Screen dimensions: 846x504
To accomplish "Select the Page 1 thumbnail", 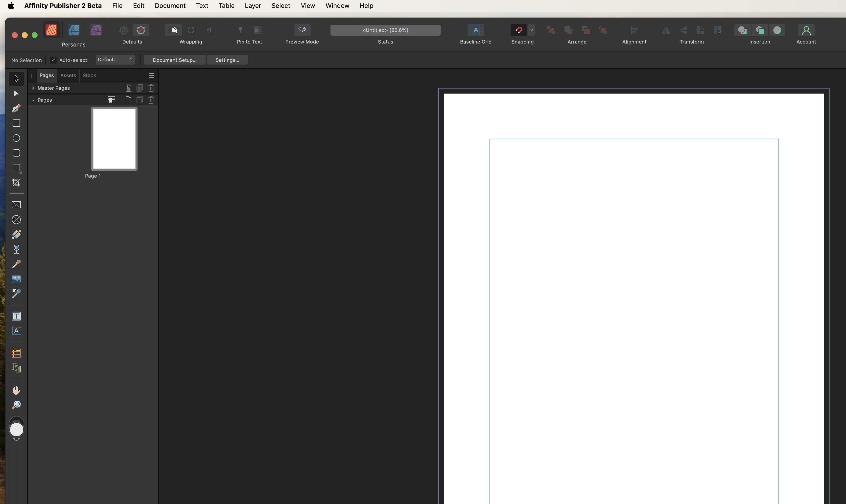I will 114,139.
